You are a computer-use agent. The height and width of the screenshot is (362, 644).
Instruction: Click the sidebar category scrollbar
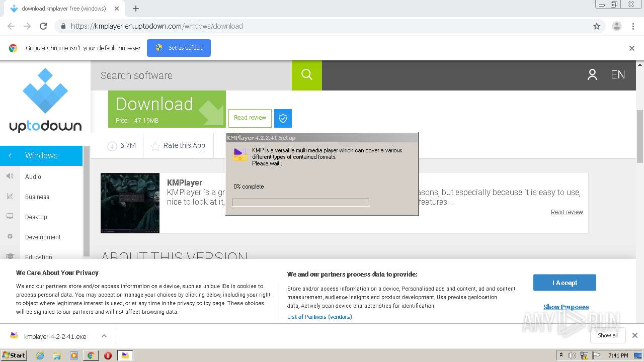click(x=87, y=201)
